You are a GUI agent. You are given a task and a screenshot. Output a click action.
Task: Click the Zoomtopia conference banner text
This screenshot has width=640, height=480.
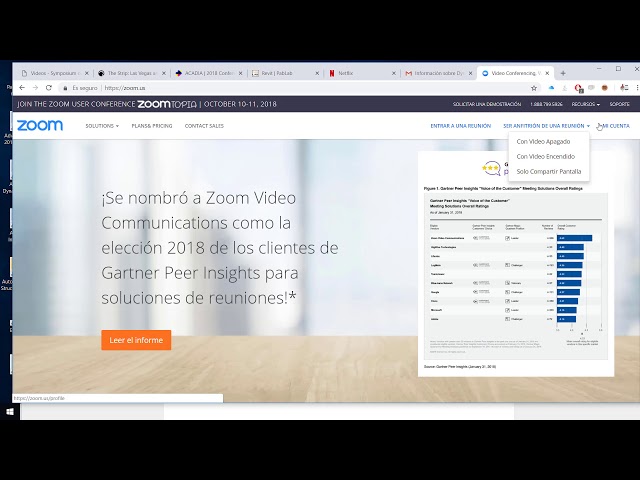(147, 104)
